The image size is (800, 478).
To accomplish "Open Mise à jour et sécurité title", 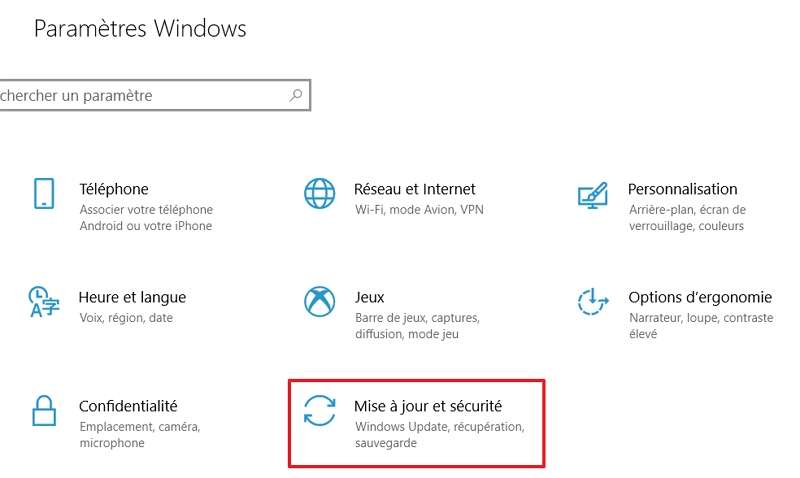I will [x=428, y=406].
